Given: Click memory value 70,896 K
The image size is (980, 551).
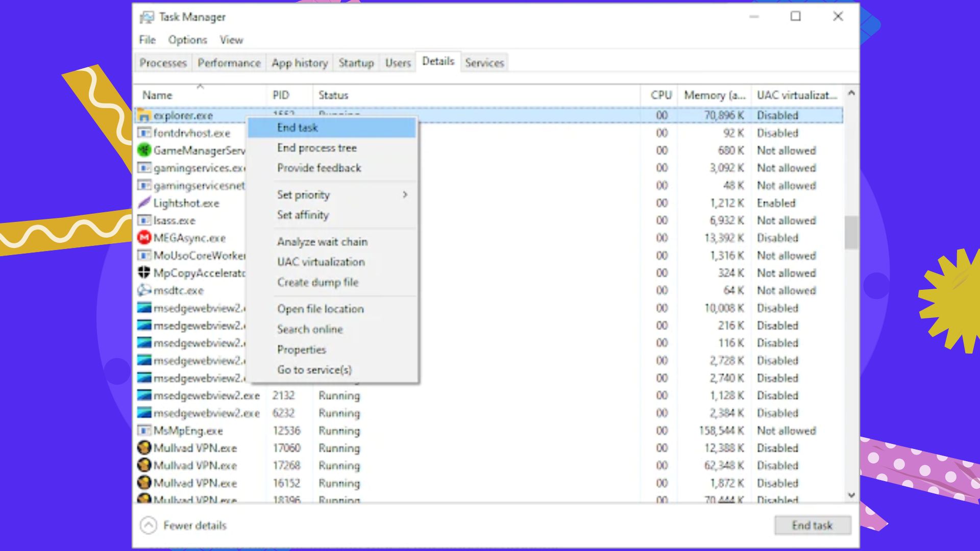Looking at the screenshot, I should click(724, 116).
